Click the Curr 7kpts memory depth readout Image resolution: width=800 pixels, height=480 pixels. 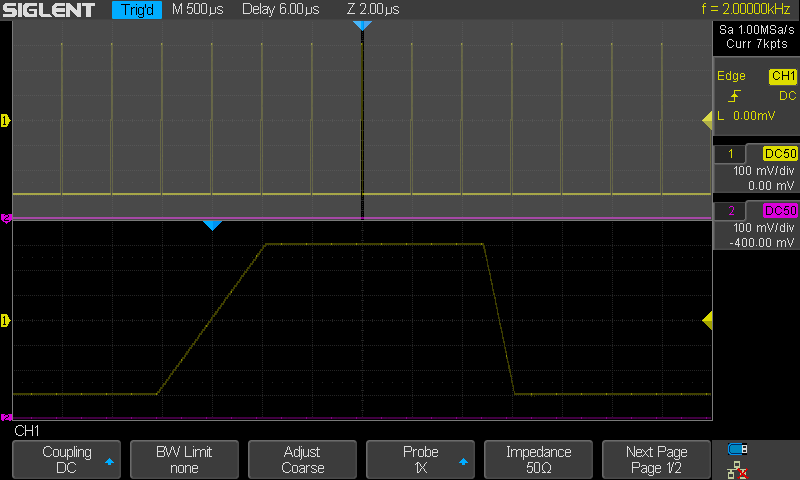(757, 44)
